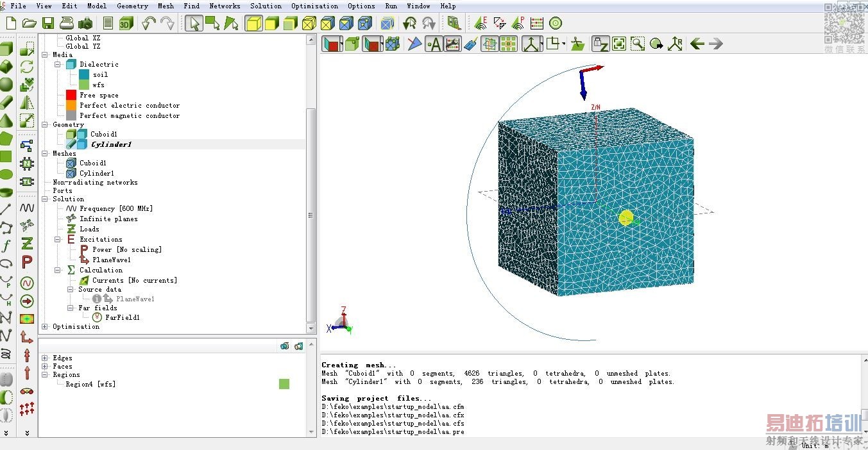Open the 3D view toolbar icon

[126, 24]
